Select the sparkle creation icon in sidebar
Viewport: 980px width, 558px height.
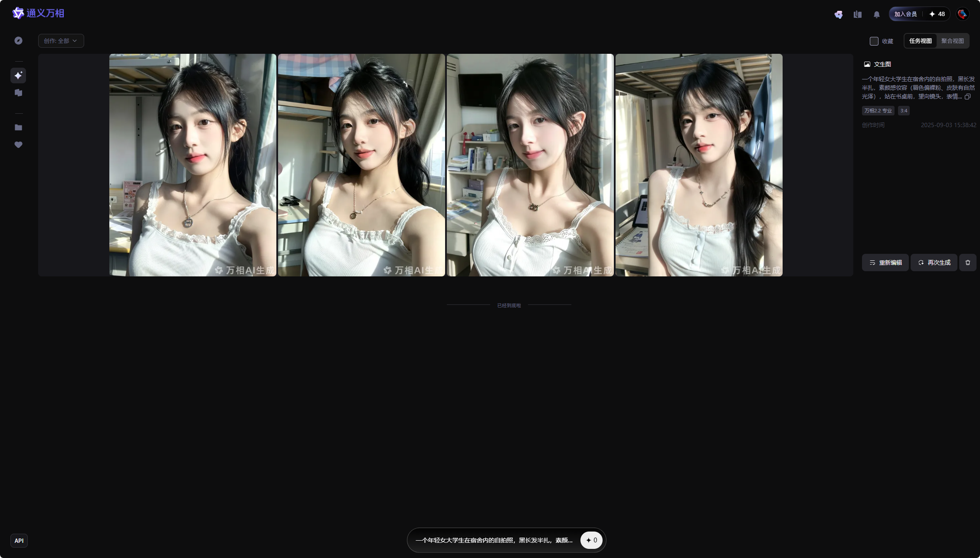(x=18, y=75)
